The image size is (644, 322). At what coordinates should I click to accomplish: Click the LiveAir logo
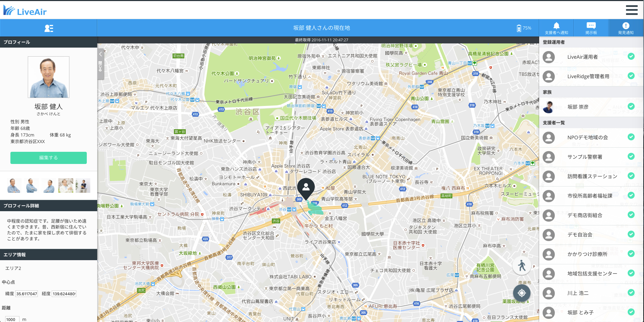[x=25, y=11]
